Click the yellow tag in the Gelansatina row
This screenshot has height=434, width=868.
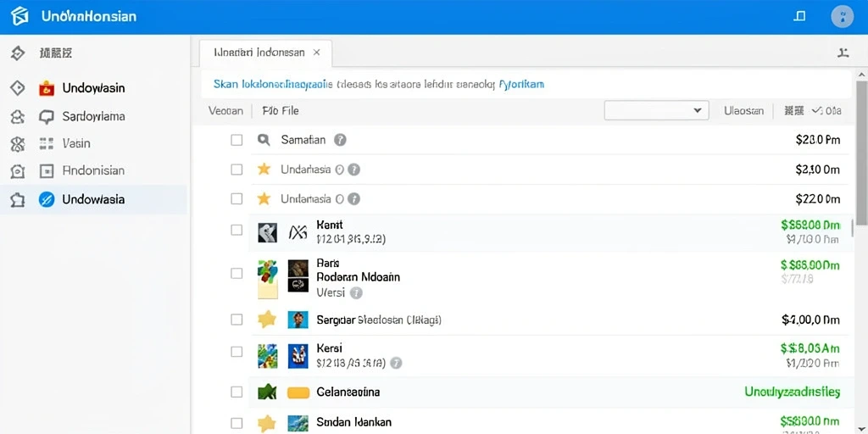click(298, 392)
